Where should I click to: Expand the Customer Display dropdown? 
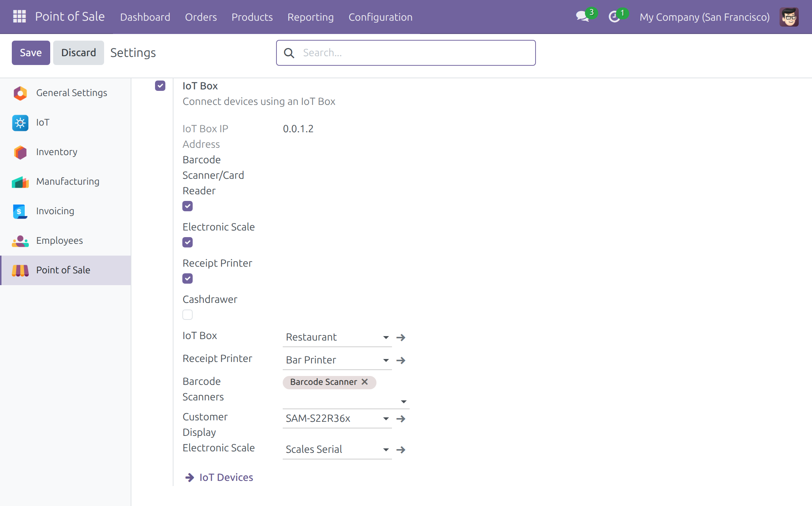coord(386,419)
